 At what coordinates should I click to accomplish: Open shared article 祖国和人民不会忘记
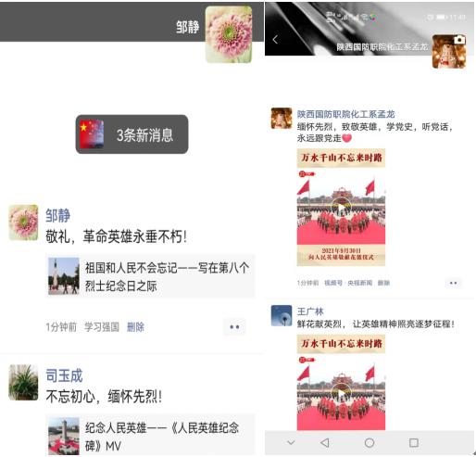(150, 276)
